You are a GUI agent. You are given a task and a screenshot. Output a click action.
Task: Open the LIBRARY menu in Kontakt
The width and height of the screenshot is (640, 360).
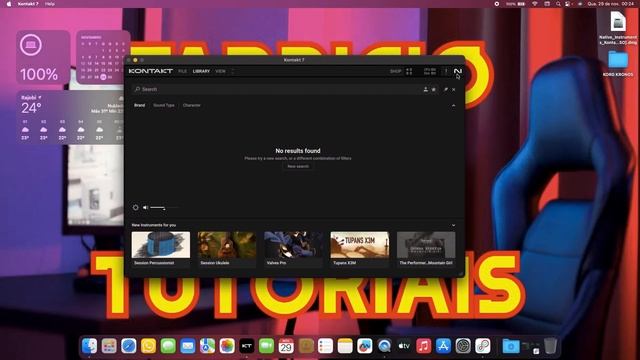click(x=201, y=71)
